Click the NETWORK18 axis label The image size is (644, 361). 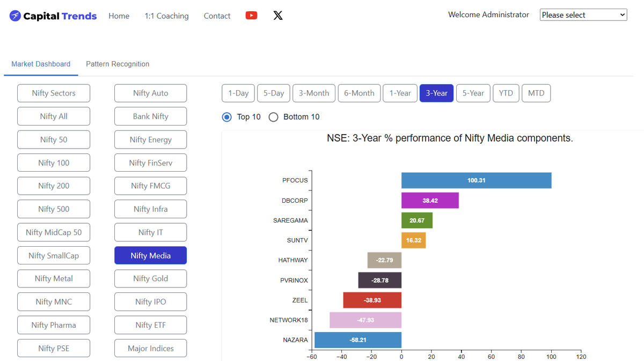pyautogui.click(x=289, y=320)
